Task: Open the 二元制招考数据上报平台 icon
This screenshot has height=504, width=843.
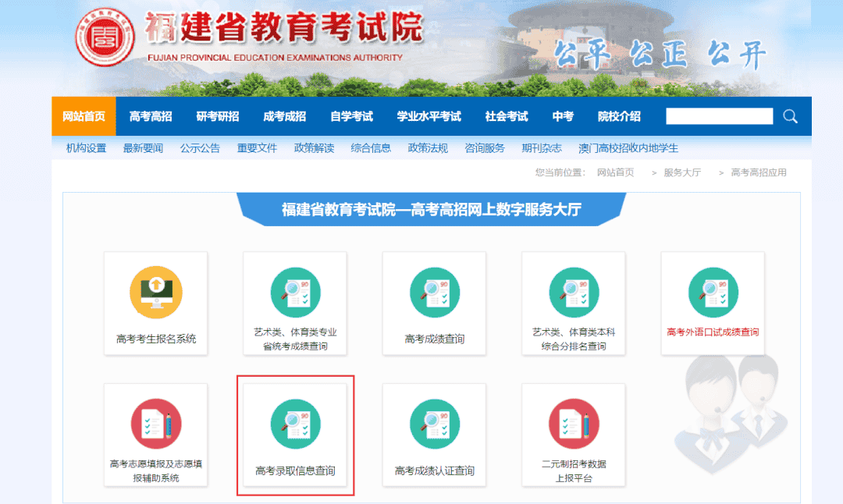Action: (574, 424)
